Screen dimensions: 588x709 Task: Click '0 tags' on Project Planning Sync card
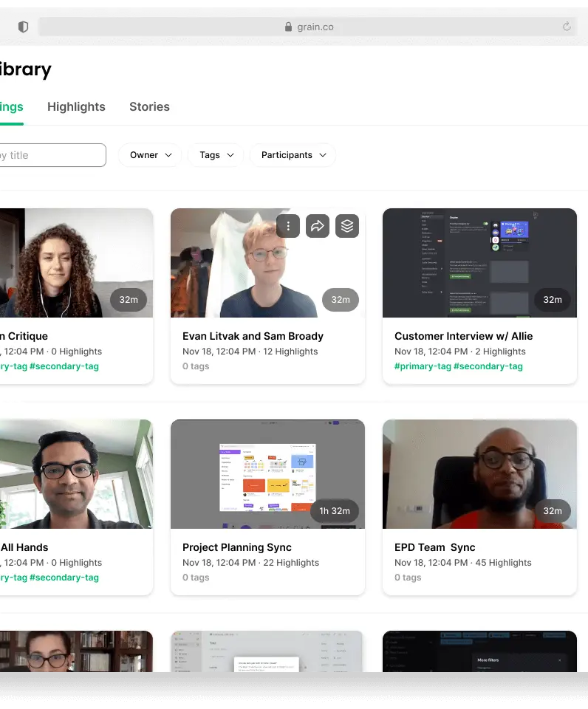click(196, 578)
